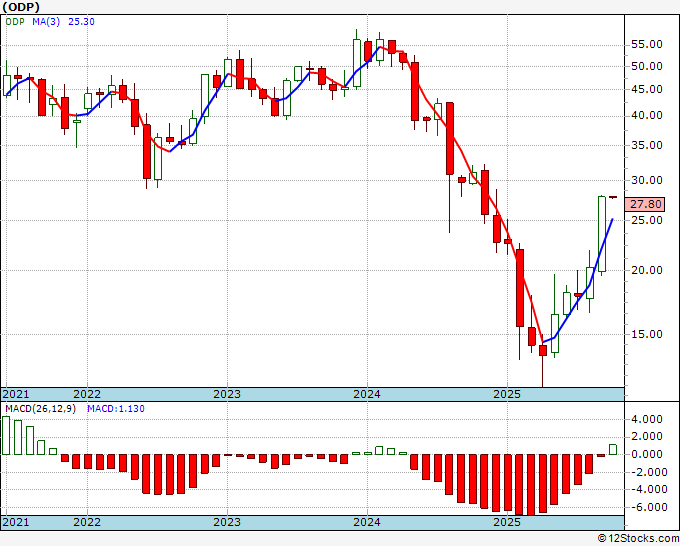Click the 15.00 price axis label

(x=646, y=334)
